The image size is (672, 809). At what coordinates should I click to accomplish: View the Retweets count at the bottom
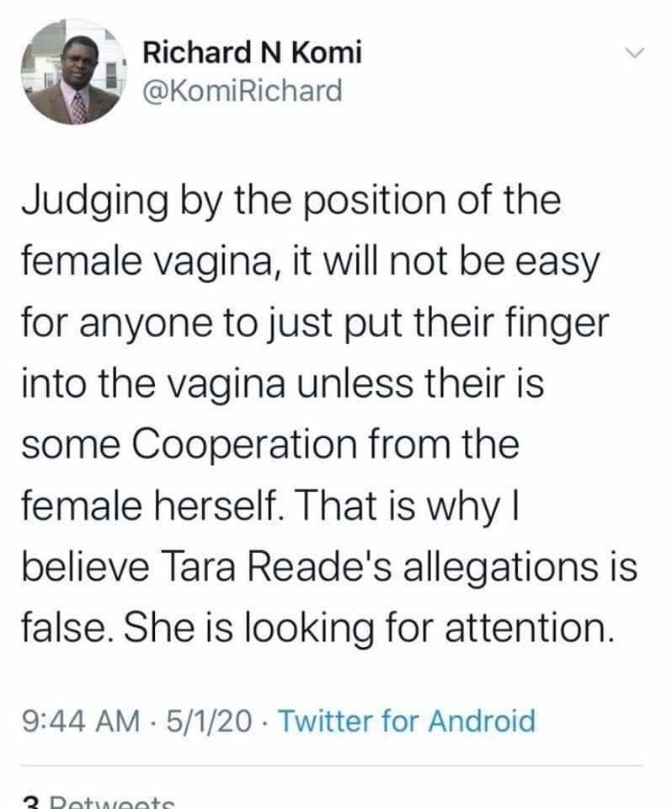pos(99,802)
